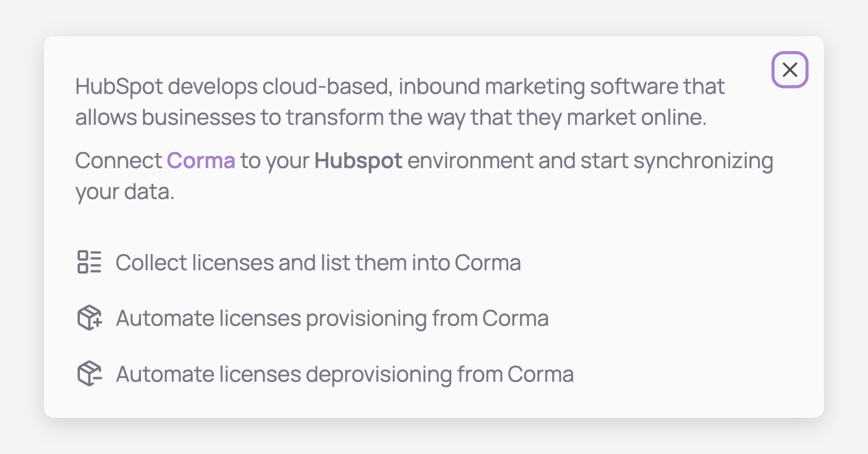Click the word "provisioning" in the second feature
This screenshot has width=868, height=454.
point(366,318)
